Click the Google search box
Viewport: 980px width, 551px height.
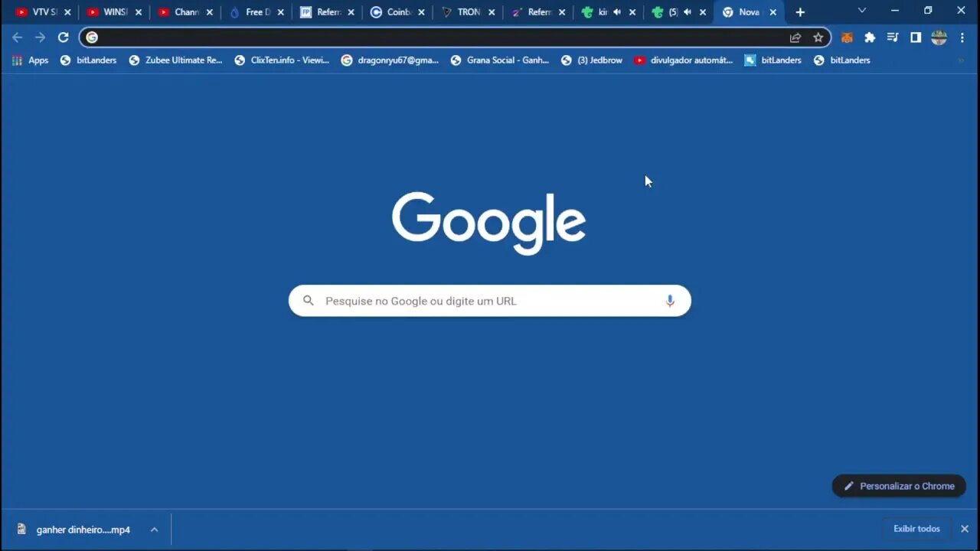490,301
